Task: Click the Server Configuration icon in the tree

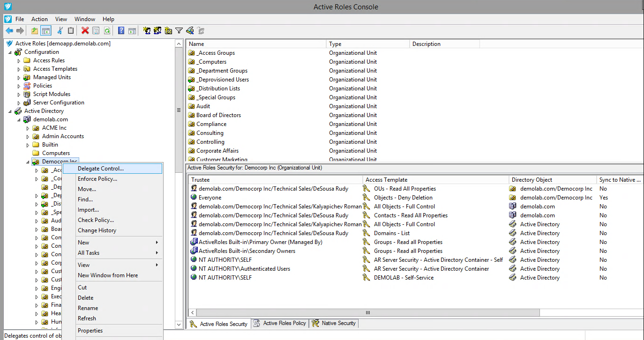Action: point(27,103)
